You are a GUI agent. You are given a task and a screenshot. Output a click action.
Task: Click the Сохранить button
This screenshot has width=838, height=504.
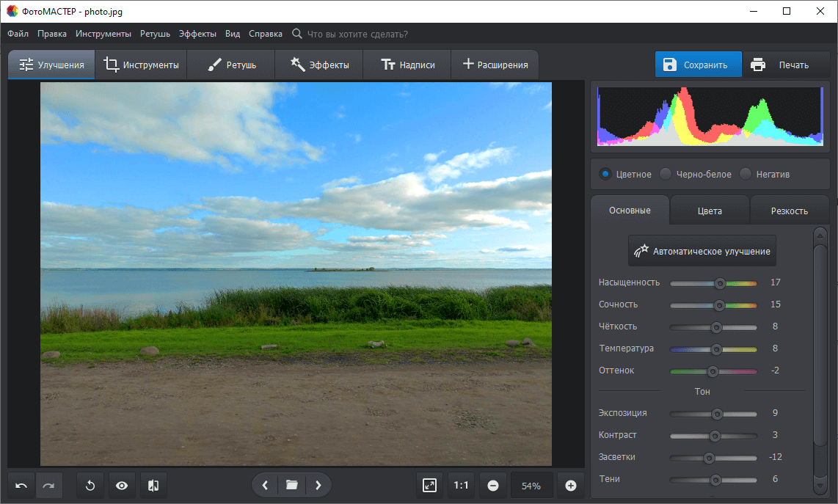[x=698, y=65]
